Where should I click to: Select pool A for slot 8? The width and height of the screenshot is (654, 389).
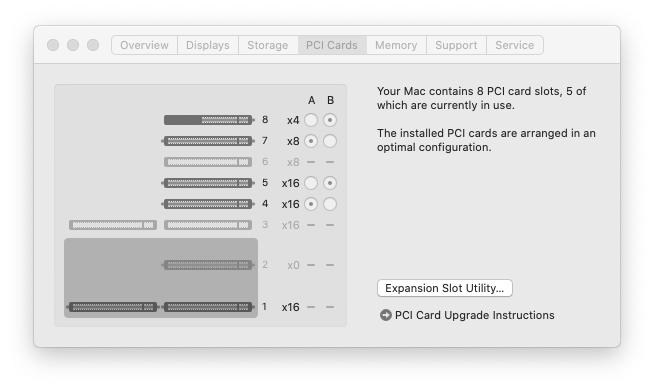pos(311,120)
